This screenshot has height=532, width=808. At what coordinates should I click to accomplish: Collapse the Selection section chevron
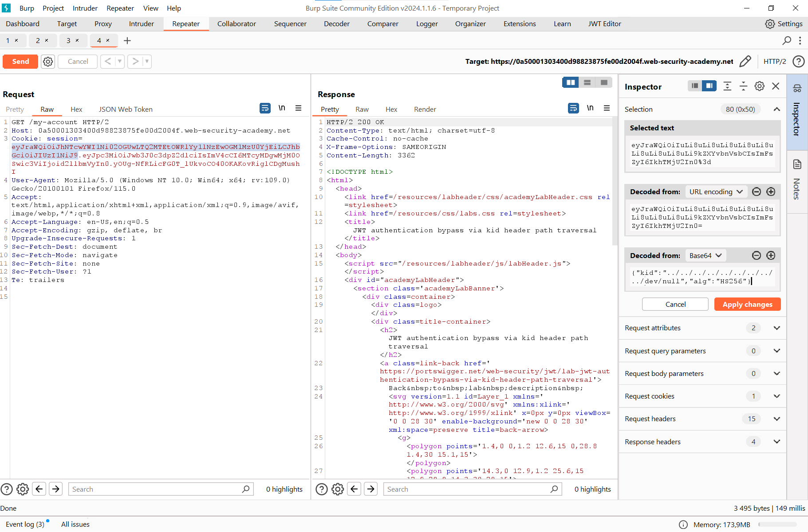pyautogui.click(x=777, y=109)
